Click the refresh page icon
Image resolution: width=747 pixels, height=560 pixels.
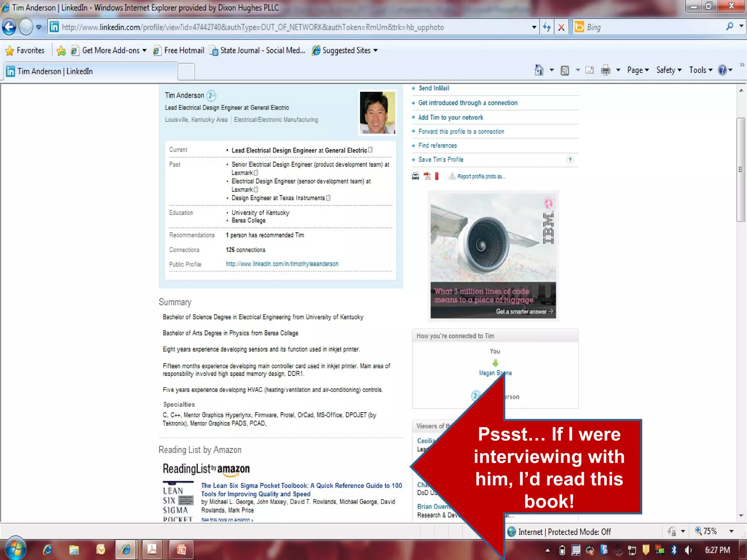(546, 27)
